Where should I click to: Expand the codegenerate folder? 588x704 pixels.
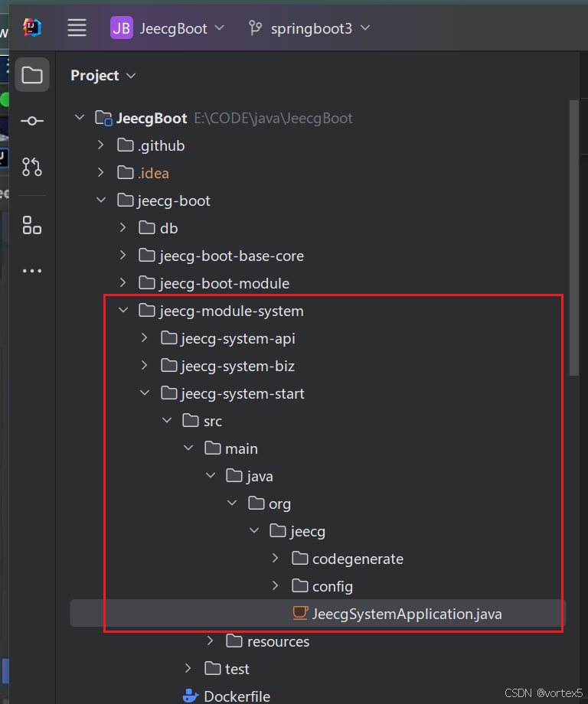click(x=276, y=558)
